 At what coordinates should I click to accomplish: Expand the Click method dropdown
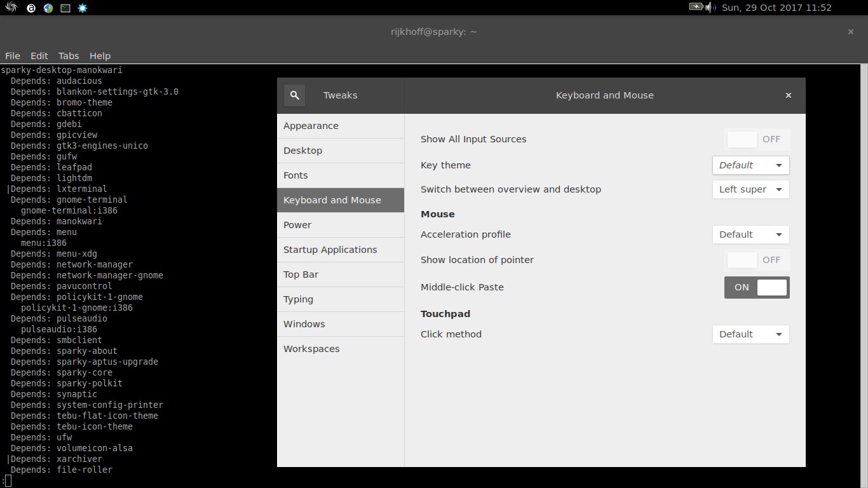coord(751,334)
